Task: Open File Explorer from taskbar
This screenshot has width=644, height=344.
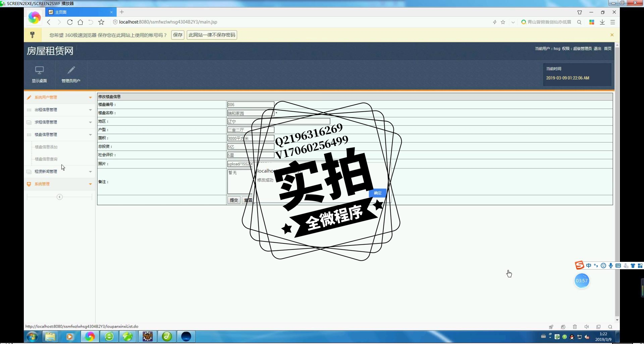Action: pos(50,337)
